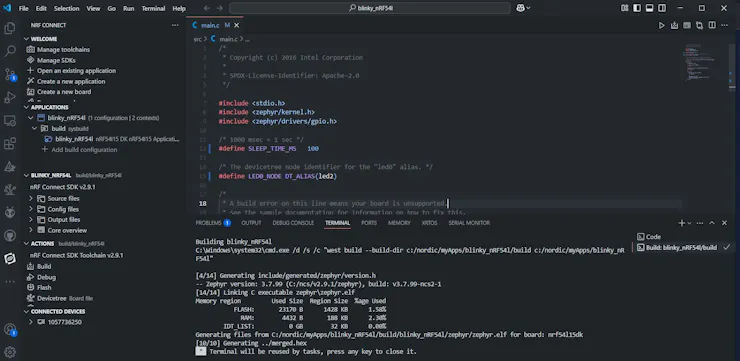Open the Search view in activity bar

pos(9,51)
